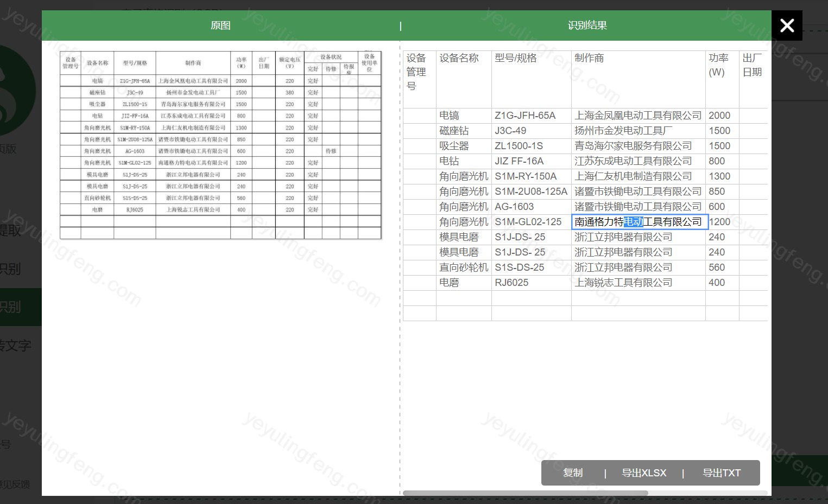This screenshot has height=504, width=828.
Task: Select 角向磨光机 in the S1M-RY-150A row
Action: click(464, 176)
